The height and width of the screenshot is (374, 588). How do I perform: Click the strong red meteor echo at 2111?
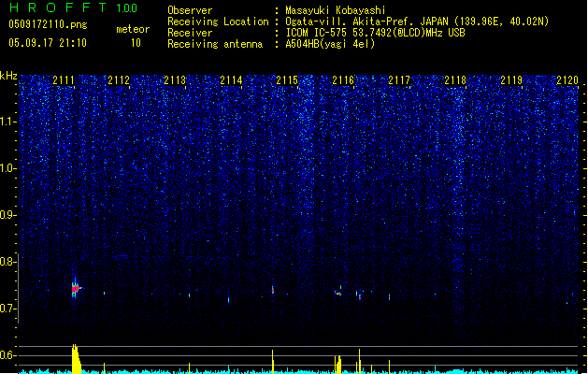click(x=76, y=289)
